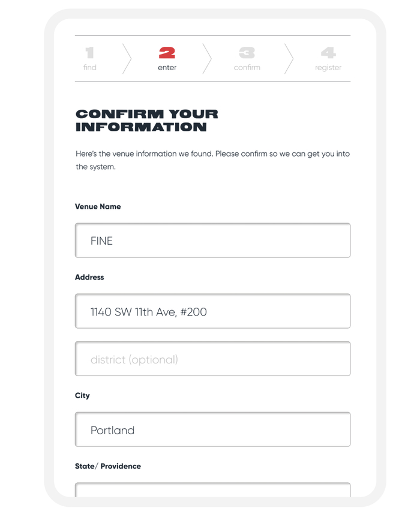
Task: Jump to the 'register' step label
Action: click(328, 68)
